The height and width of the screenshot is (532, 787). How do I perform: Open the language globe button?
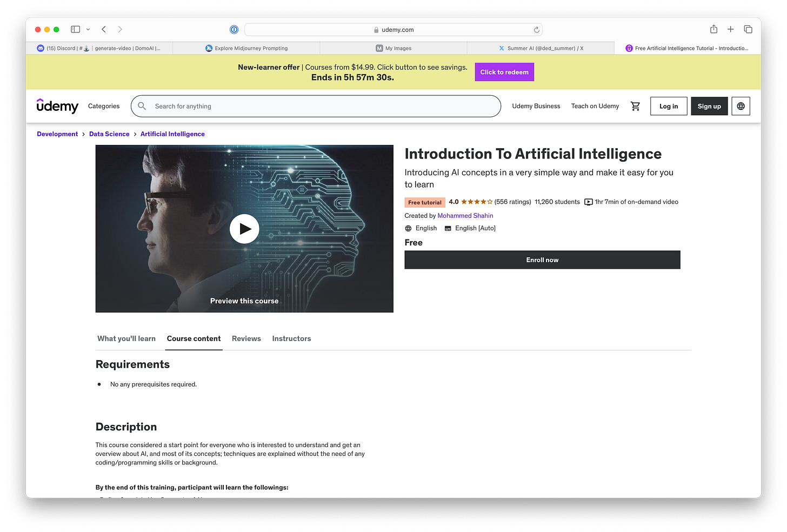(741, 106)
